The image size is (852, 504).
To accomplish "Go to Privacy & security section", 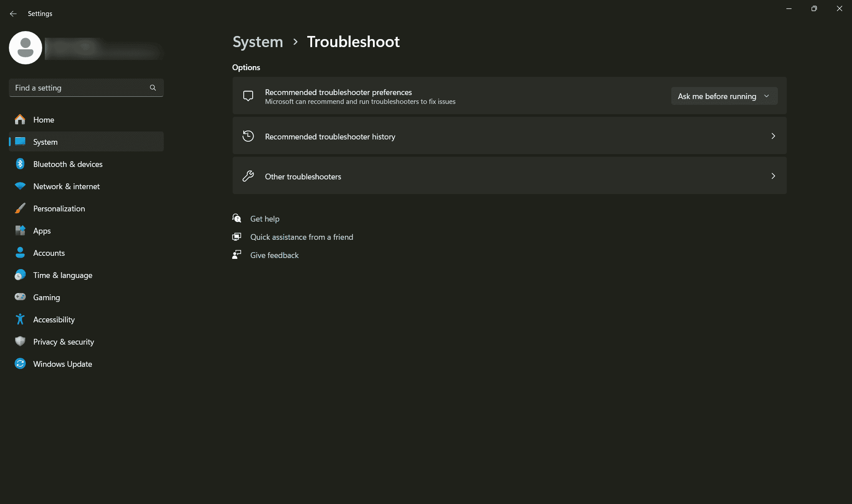I will click(63, 341).
